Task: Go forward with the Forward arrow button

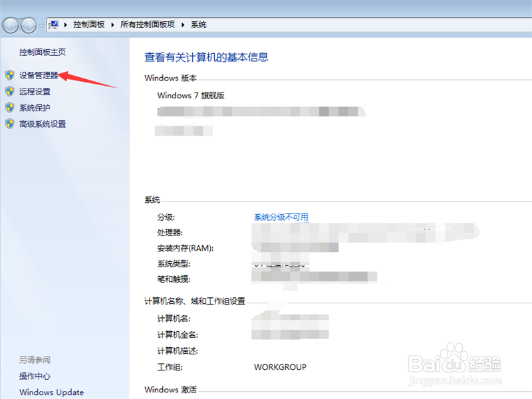Action: pyautogui.click(x=29, y=25)
